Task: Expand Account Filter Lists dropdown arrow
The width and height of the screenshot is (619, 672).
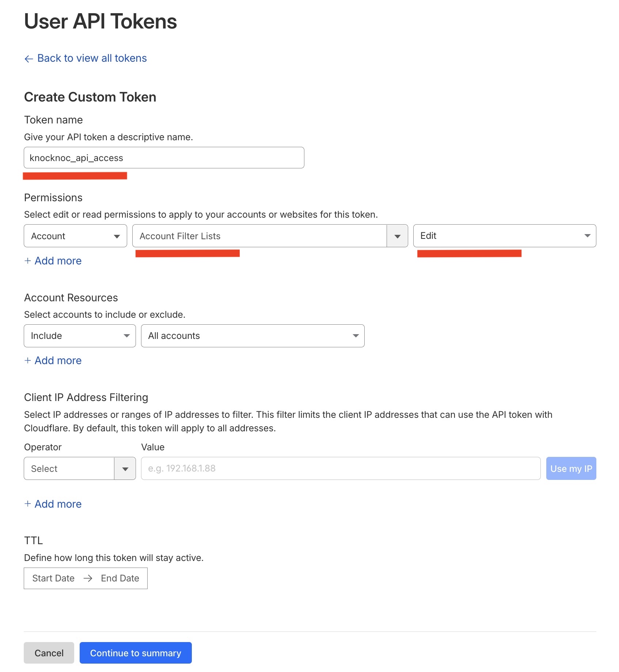Action: pos(397,236)
